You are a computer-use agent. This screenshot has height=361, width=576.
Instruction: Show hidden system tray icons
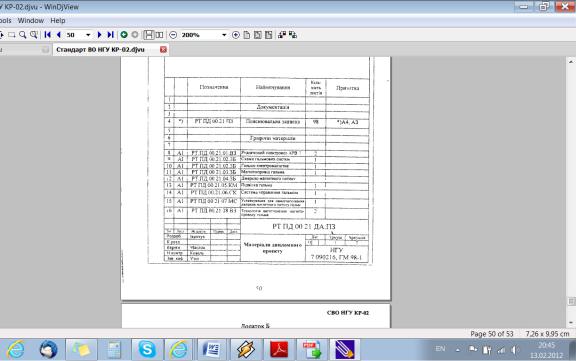[x=458, y=350]
